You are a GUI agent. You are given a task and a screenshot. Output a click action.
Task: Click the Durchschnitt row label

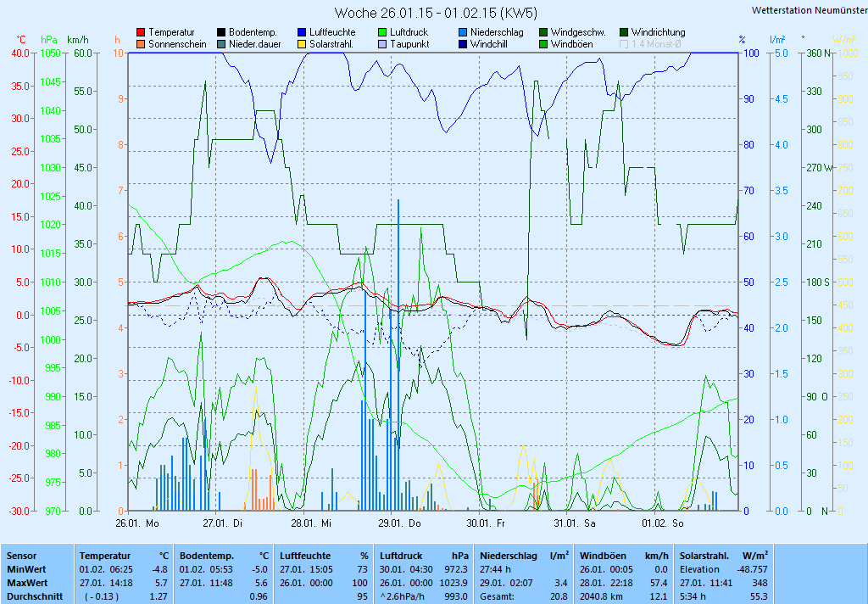34,597
